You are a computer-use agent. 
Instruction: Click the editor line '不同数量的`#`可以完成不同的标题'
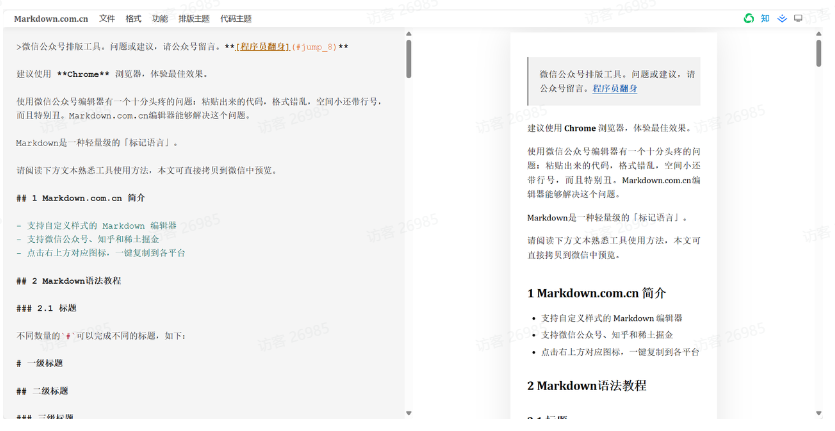coord(101,336)
